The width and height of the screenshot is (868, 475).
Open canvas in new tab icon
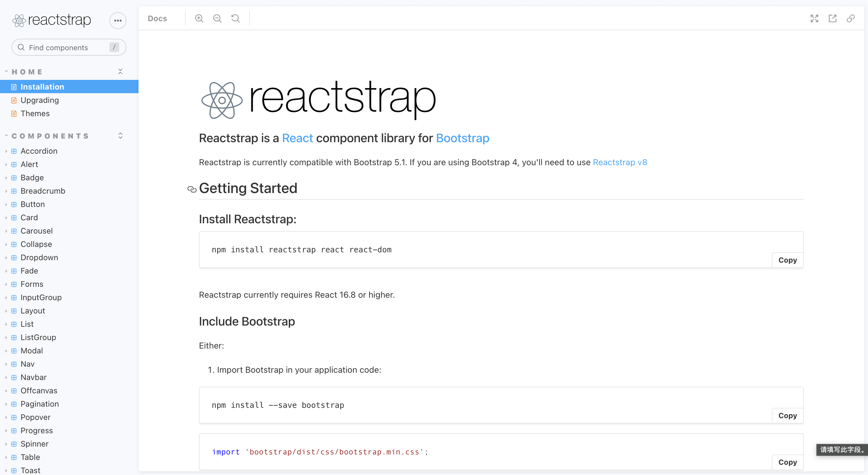point(832,18)
